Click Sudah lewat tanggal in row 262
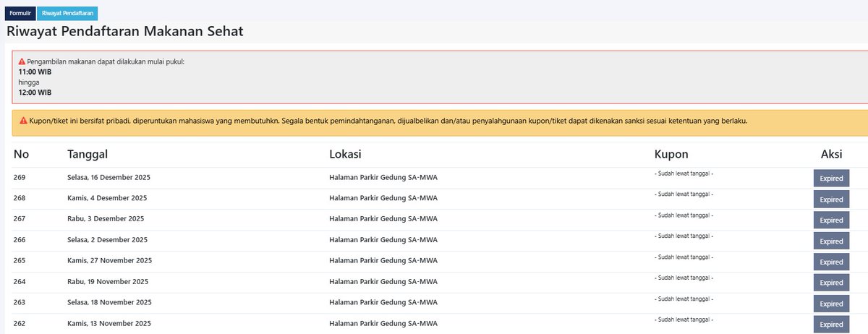Viewport: 868px width, 334px height. tap(684, 320)
